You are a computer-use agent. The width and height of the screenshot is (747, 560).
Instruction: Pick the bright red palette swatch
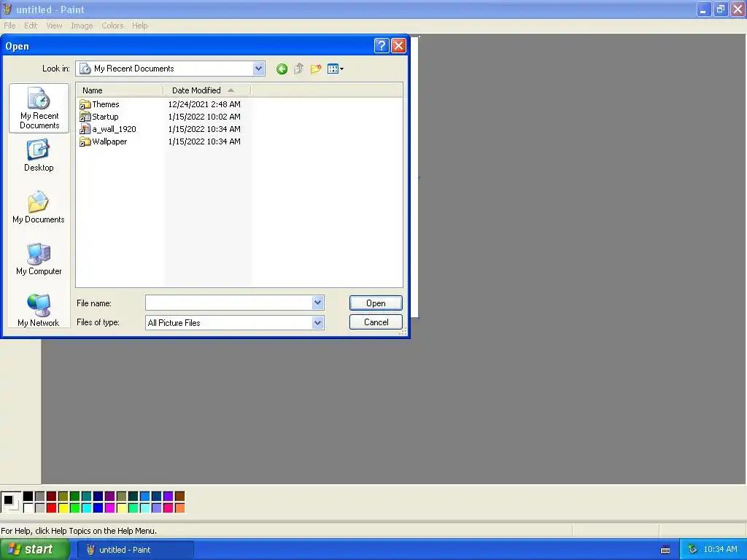pyautogui.click(x=52, y=508)
